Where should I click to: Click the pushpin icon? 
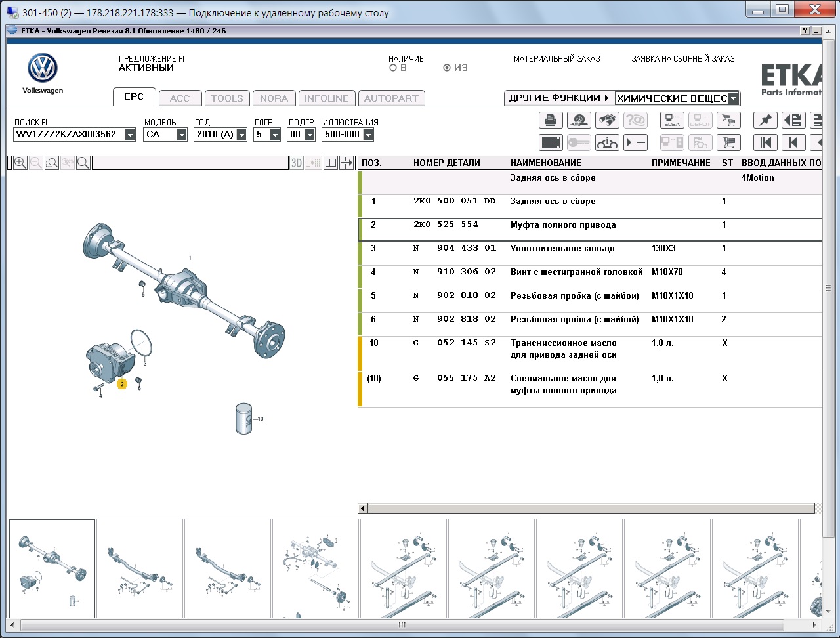coord(765,120)
